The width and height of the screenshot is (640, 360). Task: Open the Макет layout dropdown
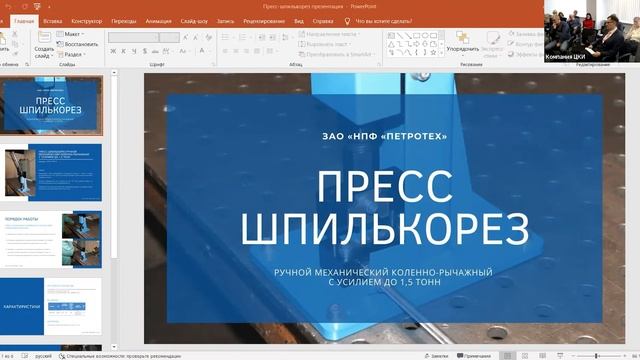coord(71,34)
